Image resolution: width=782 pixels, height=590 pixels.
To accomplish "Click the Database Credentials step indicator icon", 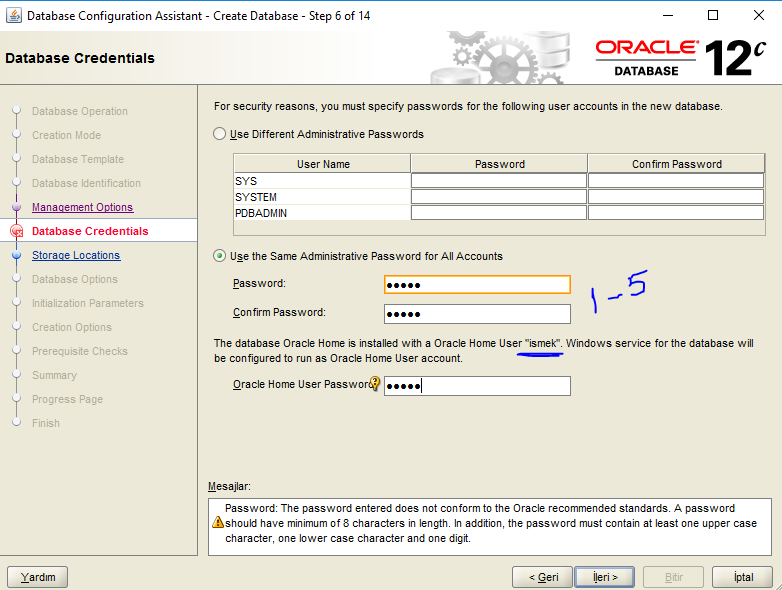I will (16, 231).
